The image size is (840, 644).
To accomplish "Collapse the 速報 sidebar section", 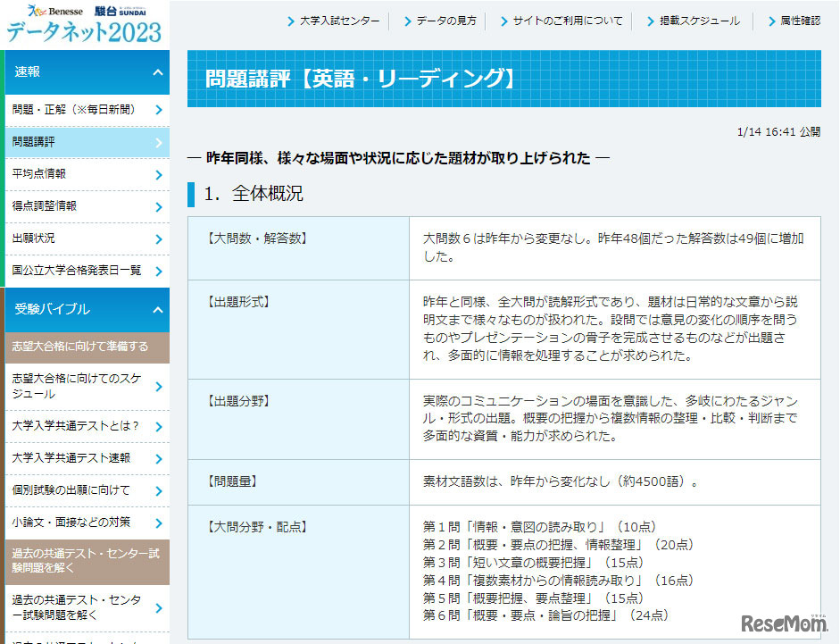I will 158,72.
